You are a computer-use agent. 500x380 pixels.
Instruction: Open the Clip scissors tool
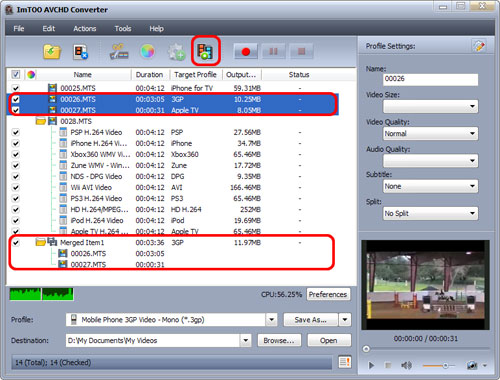119,52
